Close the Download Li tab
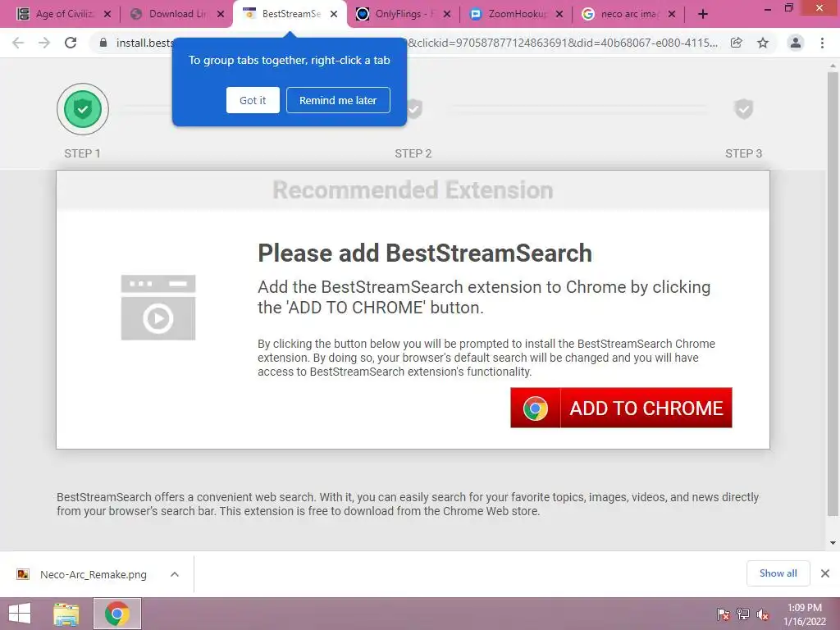The image size is (840, 630). [x=221, y=14]
